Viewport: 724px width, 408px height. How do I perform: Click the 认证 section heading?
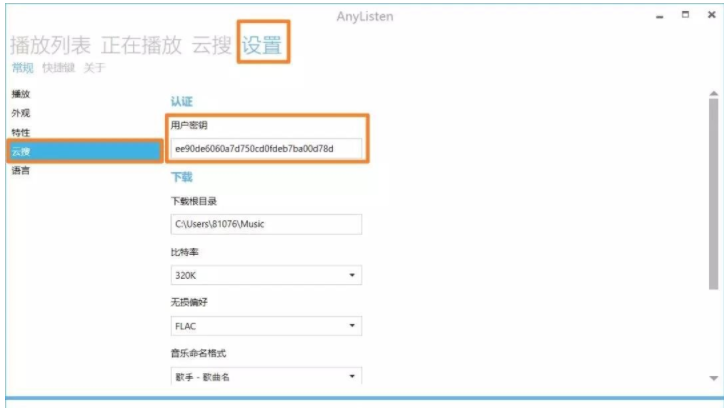point(181,102)
